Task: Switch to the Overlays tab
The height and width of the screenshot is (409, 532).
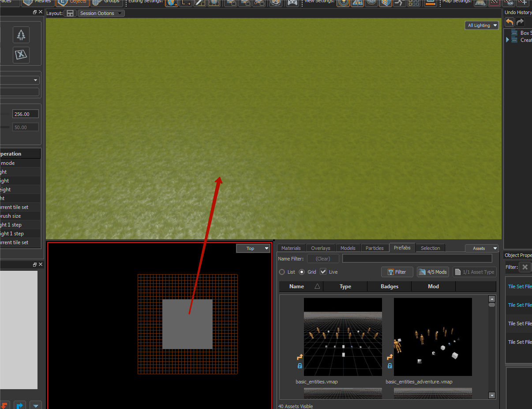Action: (x=320, y=248)
